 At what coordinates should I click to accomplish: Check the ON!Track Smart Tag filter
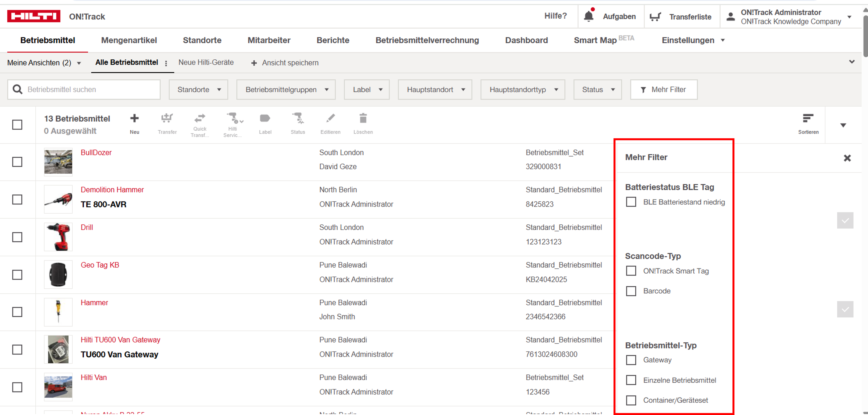(x=631, y=271)
